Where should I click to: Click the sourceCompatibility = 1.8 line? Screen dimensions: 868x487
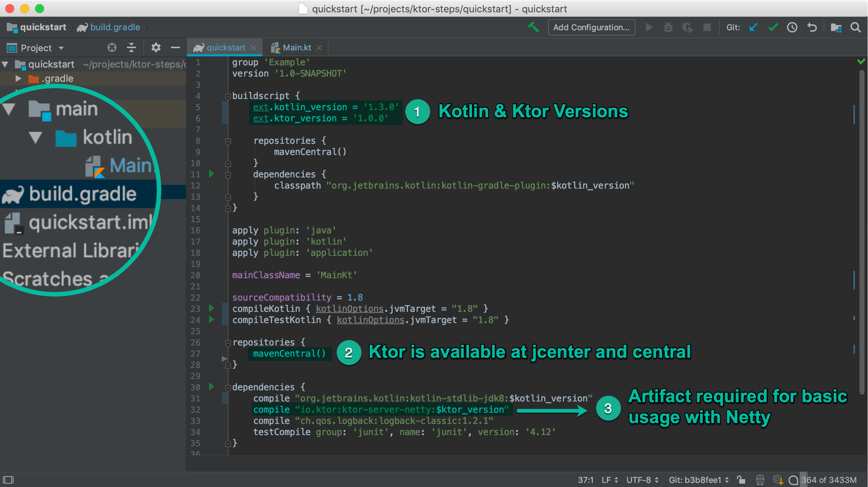[x=298, y=298]
